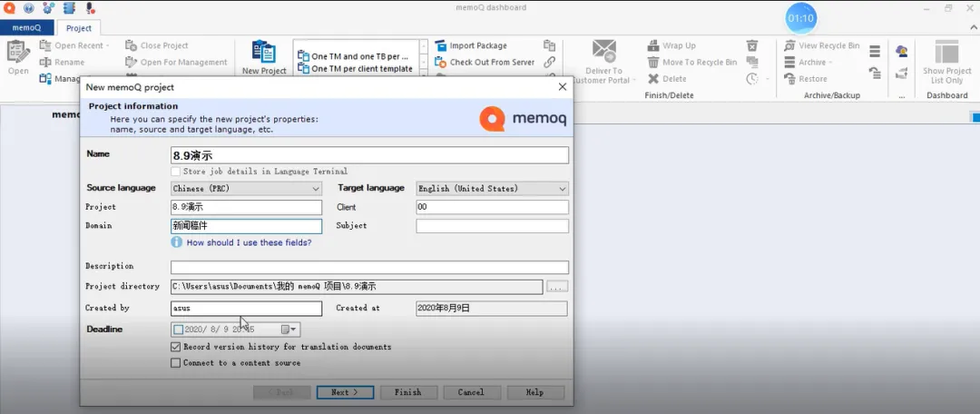Click the Name input field
Image resolution: width=980 pixels, height=414 pixels.
369,155
